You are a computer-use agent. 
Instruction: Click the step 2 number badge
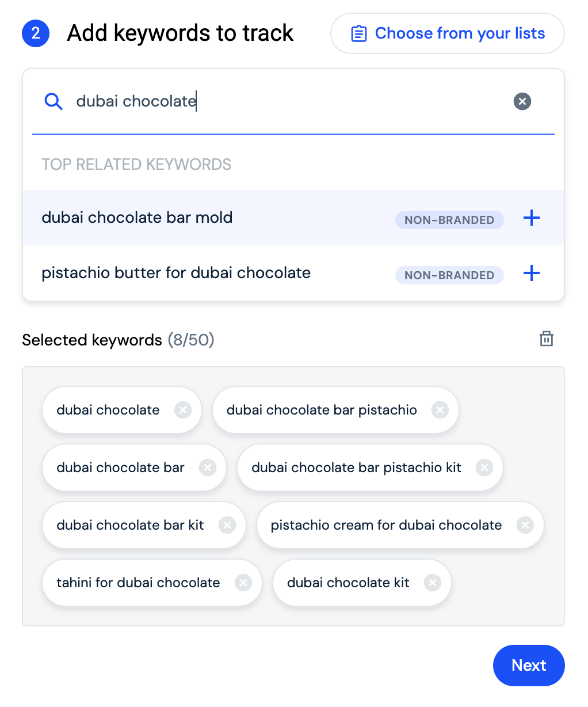pos(36,33)
